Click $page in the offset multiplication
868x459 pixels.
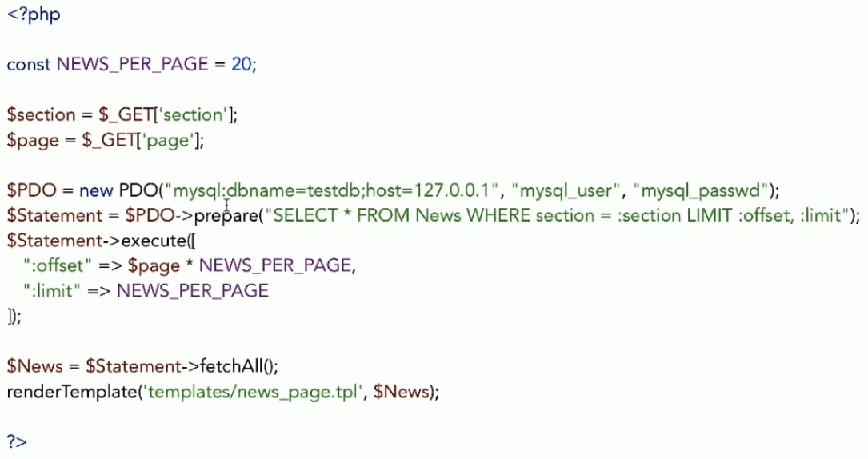tap(154, 266)
